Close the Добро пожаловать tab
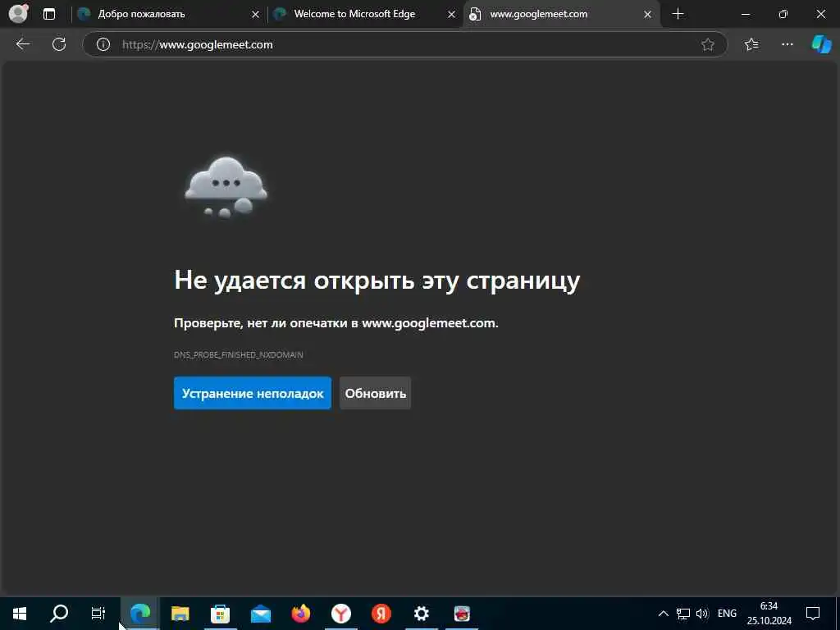Image resolution: width=840 pixels, height=630 pixels. (256, 15)
